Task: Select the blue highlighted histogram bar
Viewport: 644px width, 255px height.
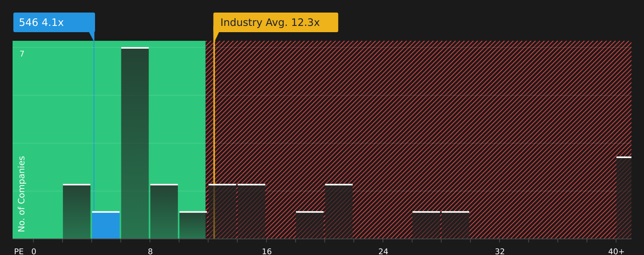Action: tap(106, 225)
